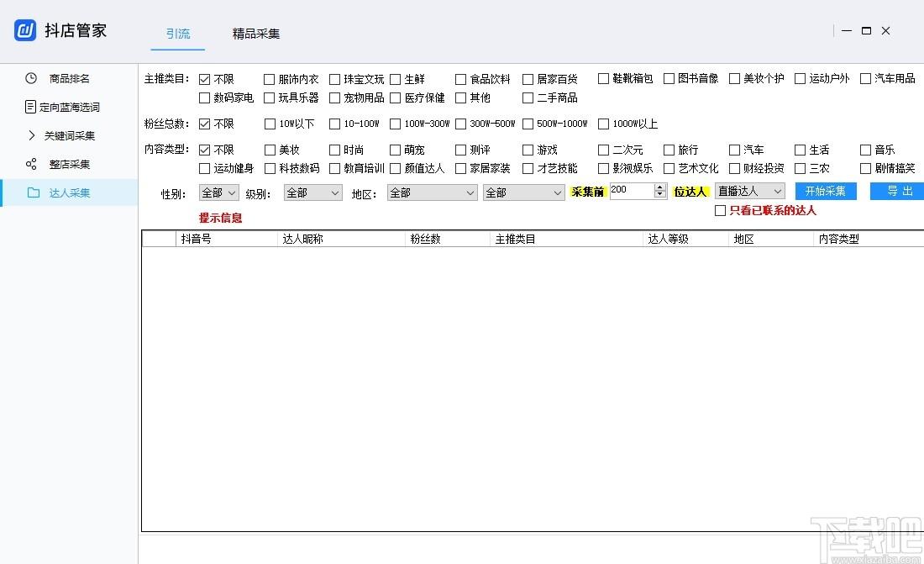Click the 开始采集 button
This screenshot has width=924, height=564.
tap(826, 191)
